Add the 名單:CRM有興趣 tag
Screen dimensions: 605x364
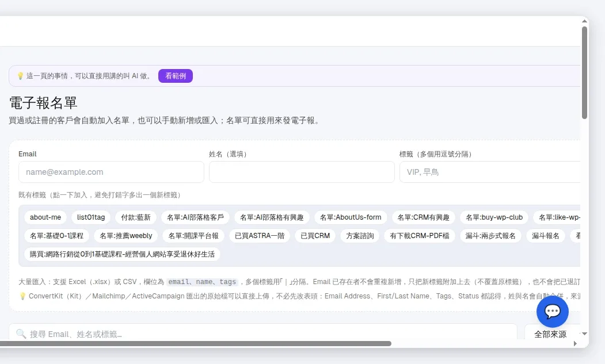(x=423, y=217)
